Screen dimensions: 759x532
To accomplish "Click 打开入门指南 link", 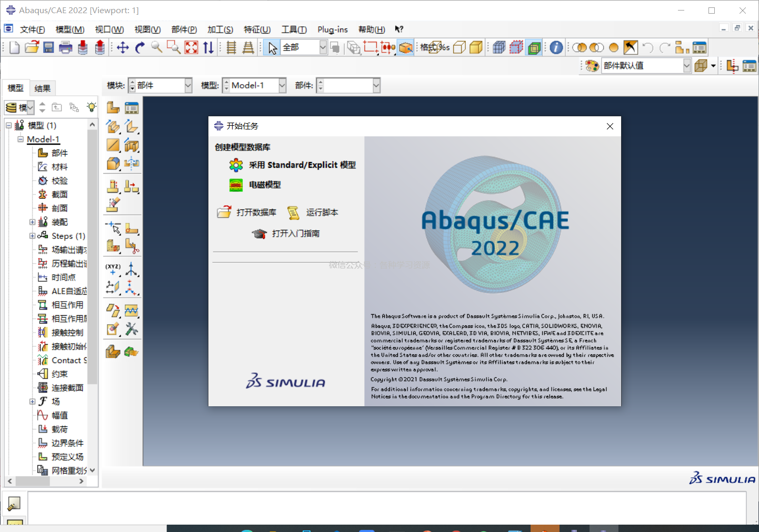I will coord(286,234).
